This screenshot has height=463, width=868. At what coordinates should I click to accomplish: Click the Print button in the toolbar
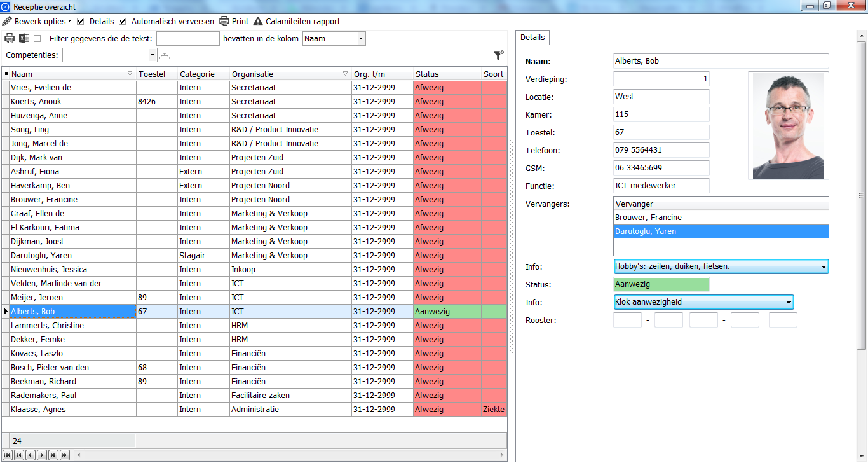[x=234, y=21]
